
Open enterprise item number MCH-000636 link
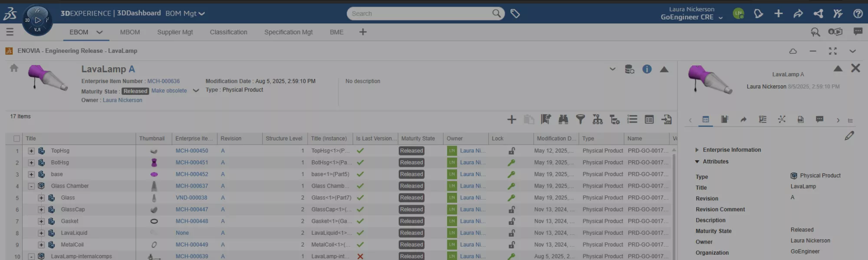tap(163, 81)
